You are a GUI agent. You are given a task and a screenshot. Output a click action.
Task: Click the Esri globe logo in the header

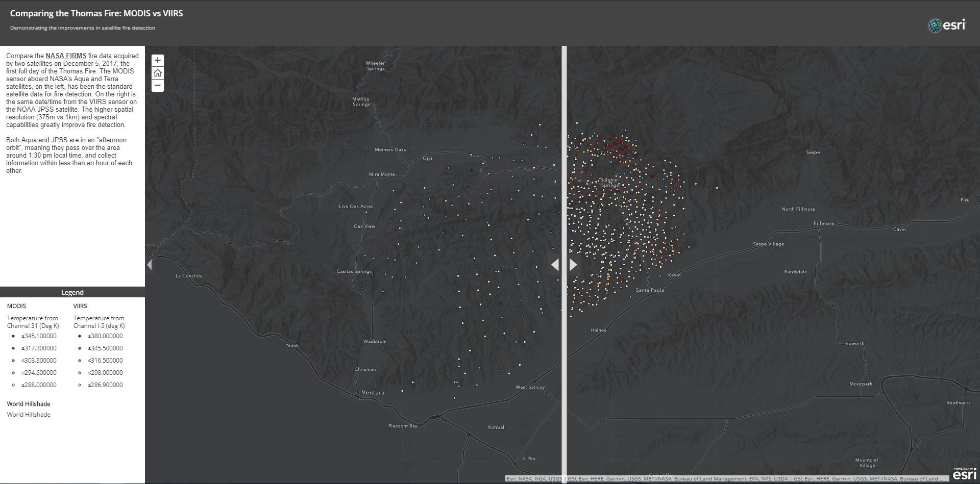tap(936, 24)
